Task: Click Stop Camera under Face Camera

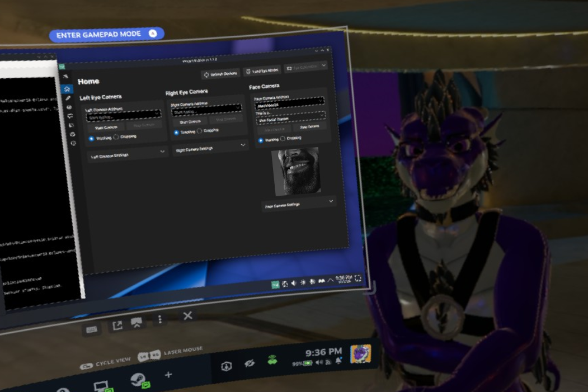Action: (x=309, y=127)
